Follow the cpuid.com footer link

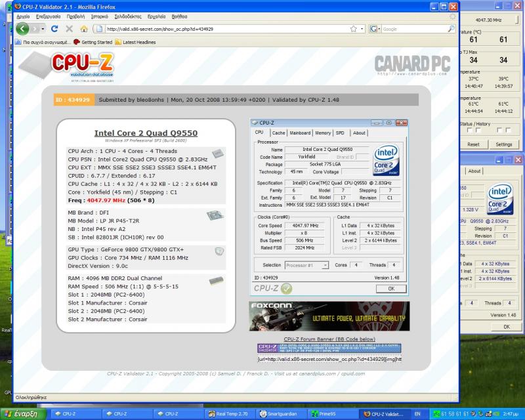click(x=353, y=373)
